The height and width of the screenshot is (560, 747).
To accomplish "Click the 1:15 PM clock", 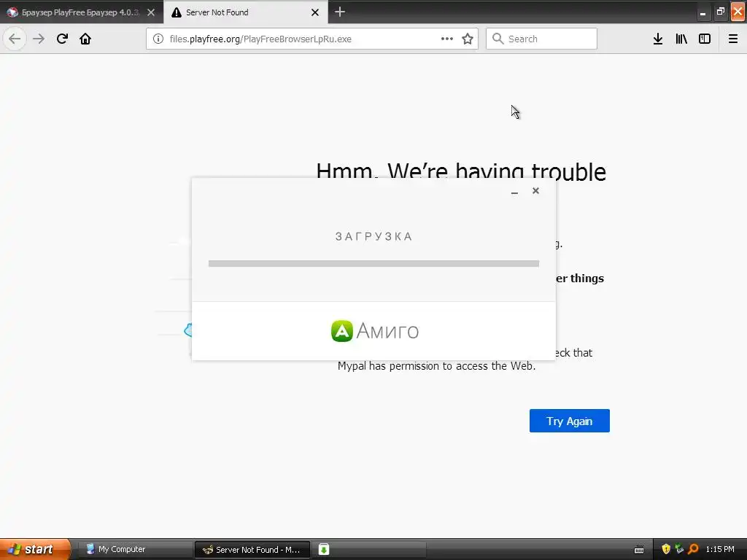I will click(720, 549).
